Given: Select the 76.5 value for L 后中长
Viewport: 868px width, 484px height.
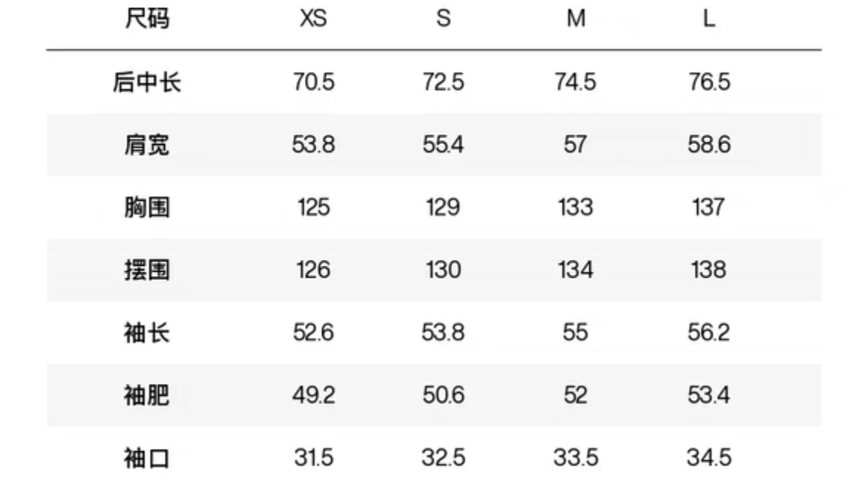Looking at the screenshot, I should pyautogui.click(x=709, y=82).
